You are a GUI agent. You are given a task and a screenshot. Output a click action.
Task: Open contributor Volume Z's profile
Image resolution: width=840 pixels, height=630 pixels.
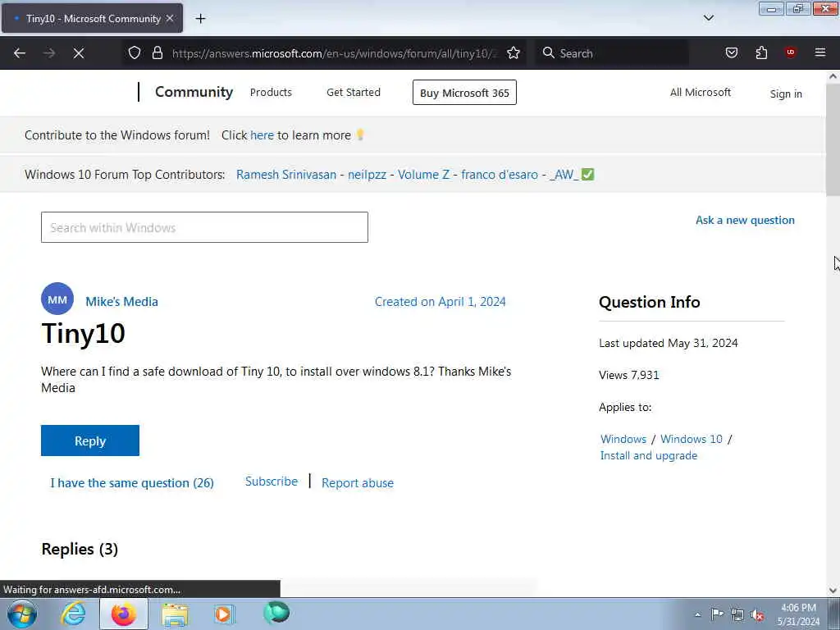[423, 175]
